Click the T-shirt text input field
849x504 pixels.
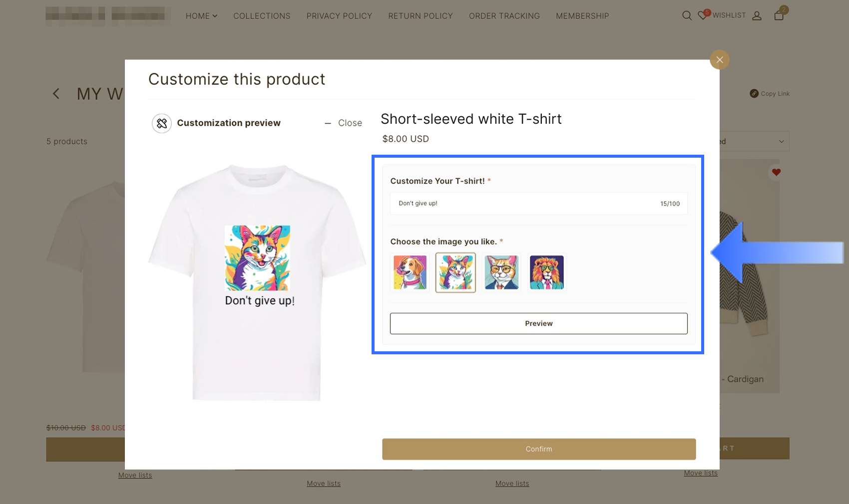(524, 204)
